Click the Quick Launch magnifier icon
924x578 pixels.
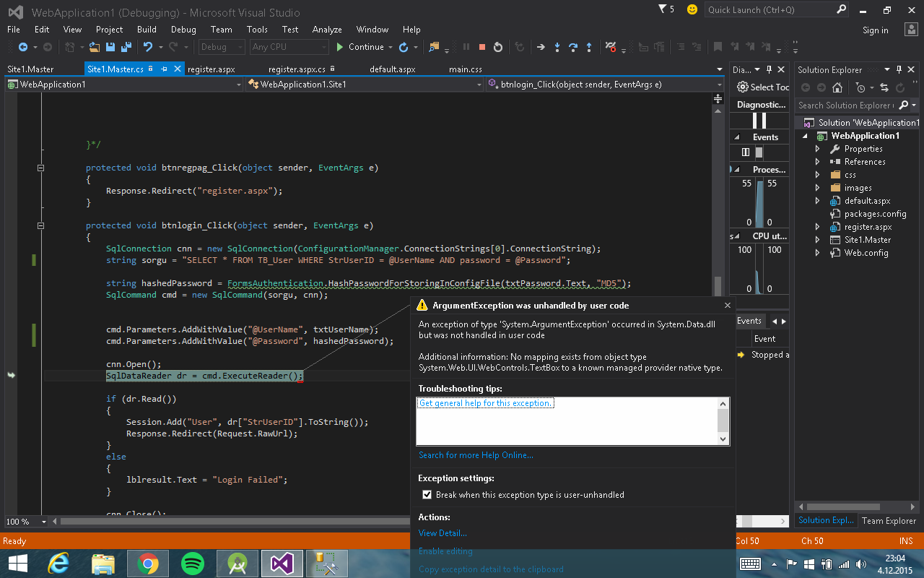pos(841,9)
